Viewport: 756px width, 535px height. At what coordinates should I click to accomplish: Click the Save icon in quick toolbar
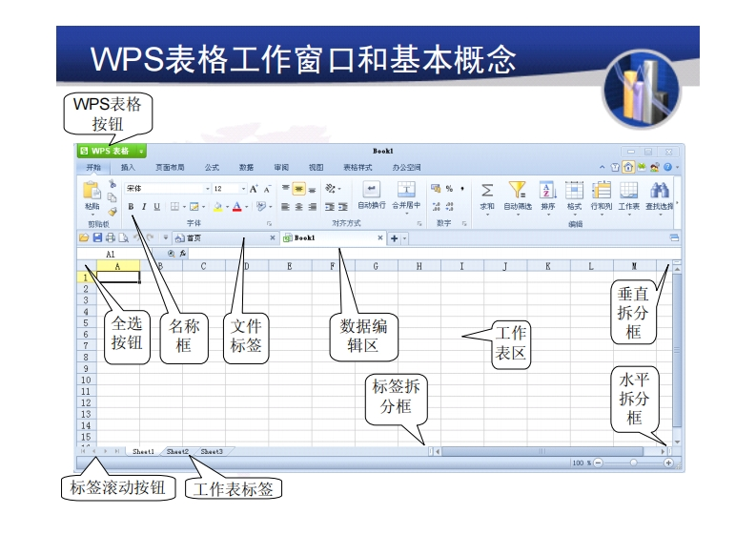pyautogui.click(x=97, y=237)
